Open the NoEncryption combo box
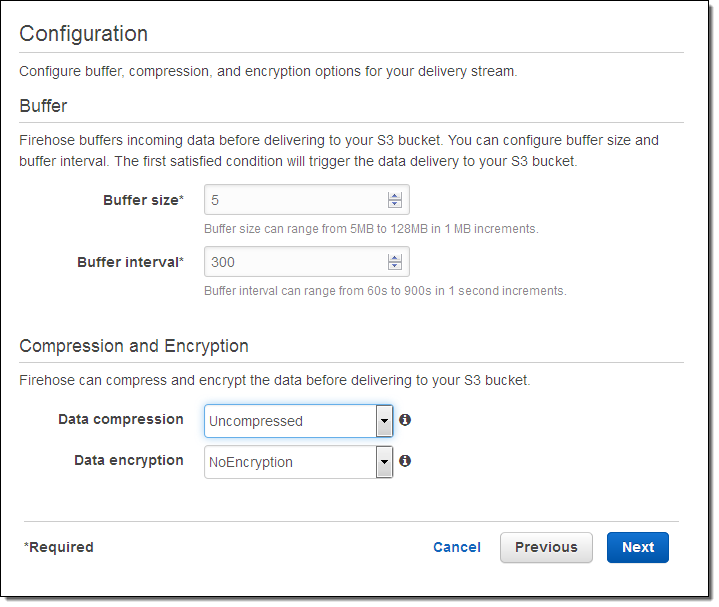The height and width of the screenshot is (607, 719). [x=290, y=462]
